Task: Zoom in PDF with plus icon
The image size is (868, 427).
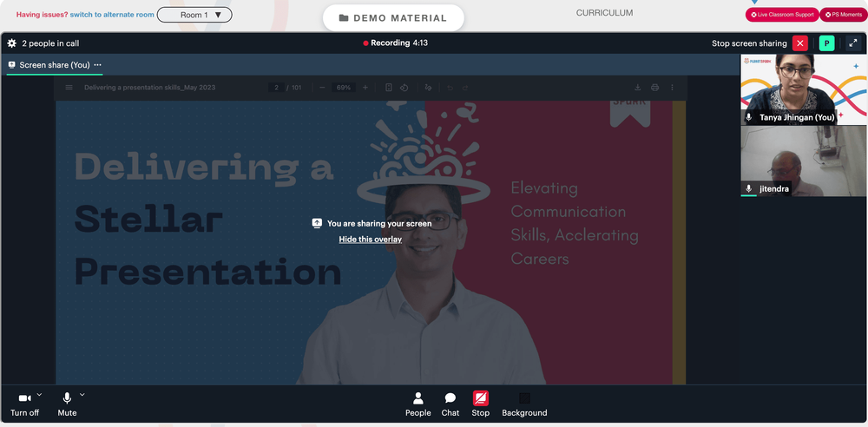Action: (365, 88)
